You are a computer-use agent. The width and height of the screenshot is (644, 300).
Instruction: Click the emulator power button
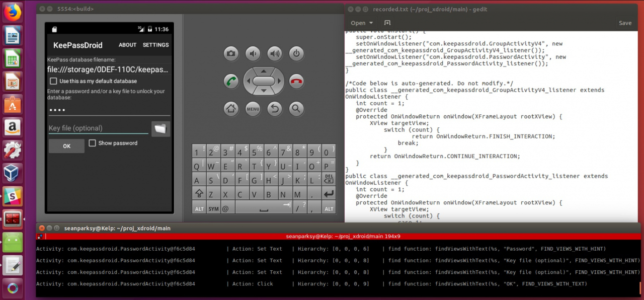296,53
